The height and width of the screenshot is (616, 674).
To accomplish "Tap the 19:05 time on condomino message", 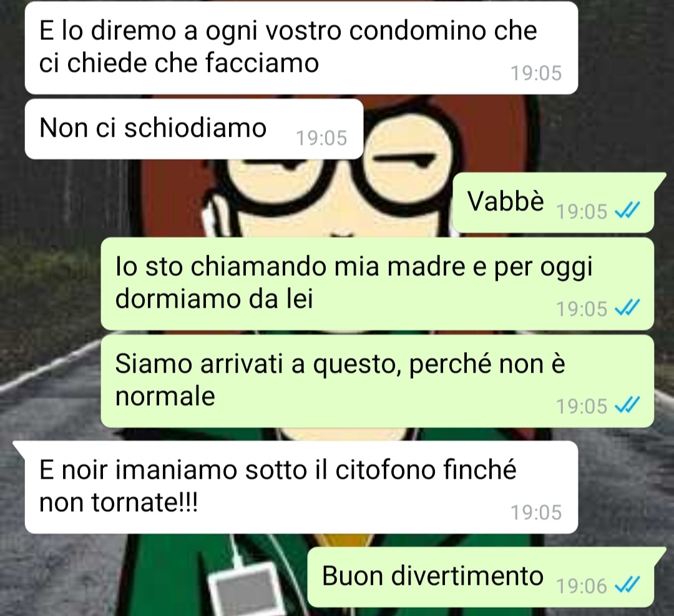I will coord(536,73).
